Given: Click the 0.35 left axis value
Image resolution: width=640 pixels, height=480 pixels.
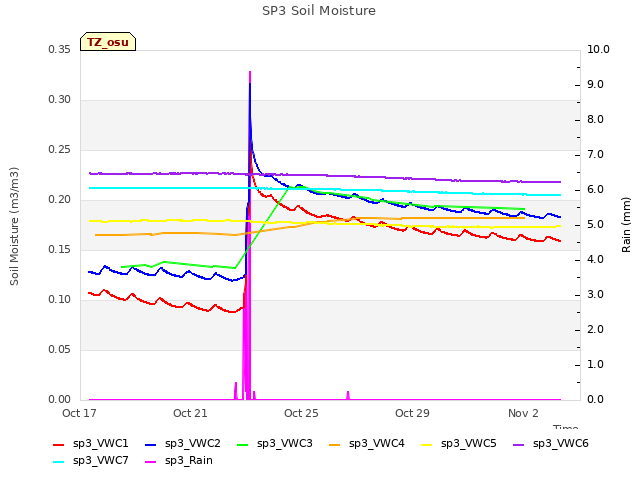Looking at the screenshot, I should [x=60, y=50].
